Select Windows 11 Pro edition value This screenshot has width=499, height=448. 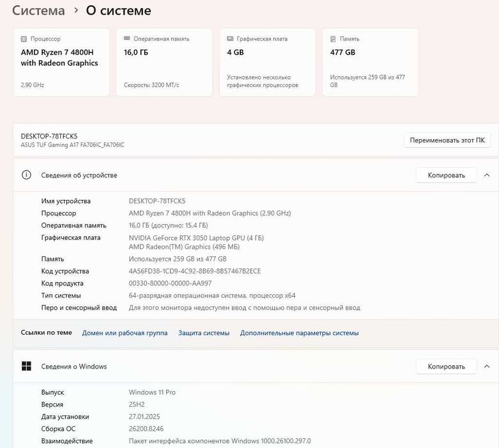[x=152, y=392]
